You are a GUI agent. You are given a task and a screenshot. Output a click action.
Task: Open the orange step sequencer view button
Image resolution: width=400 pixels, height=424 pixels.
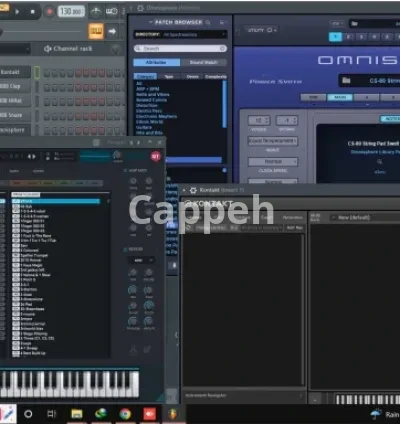point(96,32)
